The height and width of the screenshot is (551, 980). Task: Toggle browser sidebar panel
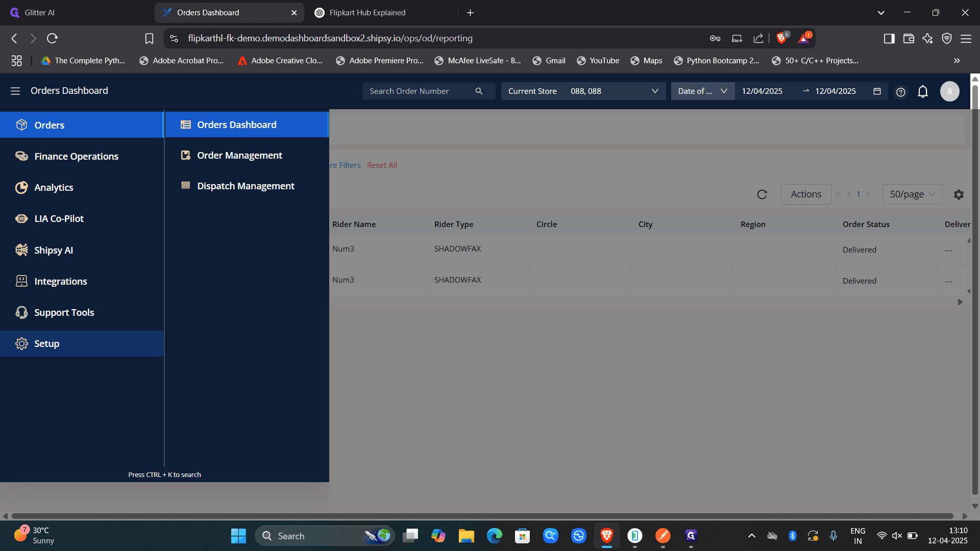pyautogui.click(x=889, y=38)
